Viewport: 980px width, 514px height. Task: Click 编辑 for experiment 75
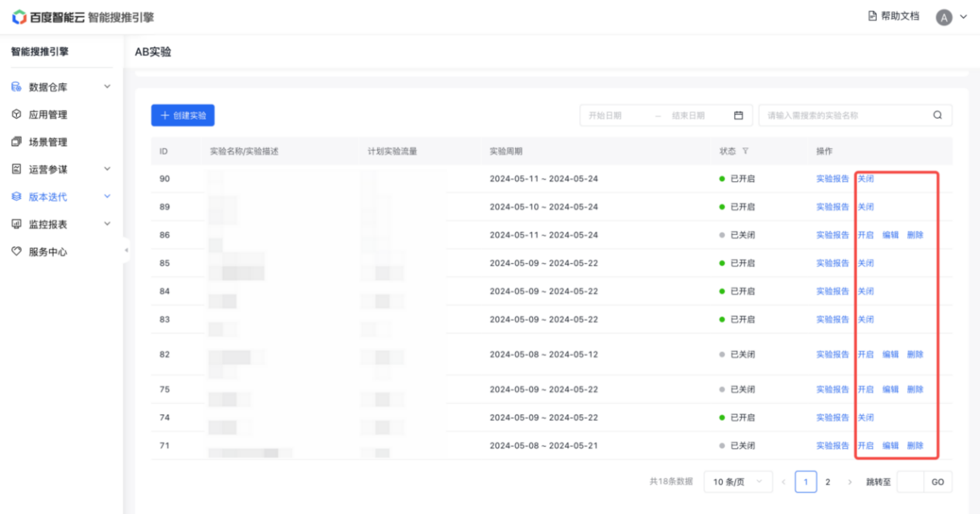coord(890,389)
